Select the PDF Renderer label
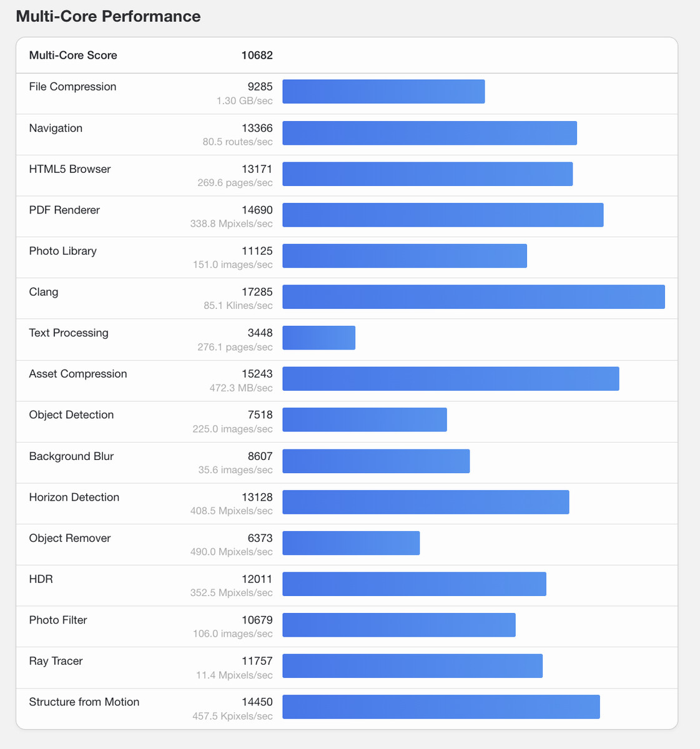Screen dimensions: 700x749 [64, 210]
